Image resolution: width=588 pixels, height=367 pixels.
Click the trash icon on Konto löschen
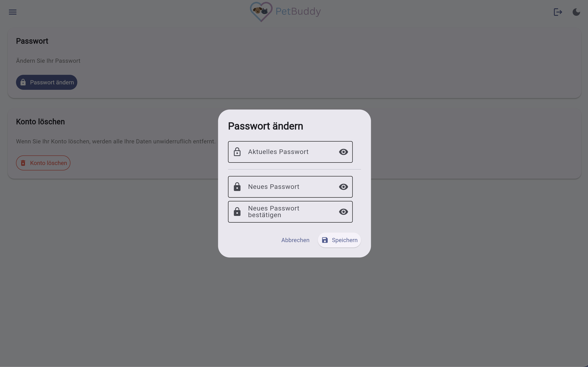point(23,163)
